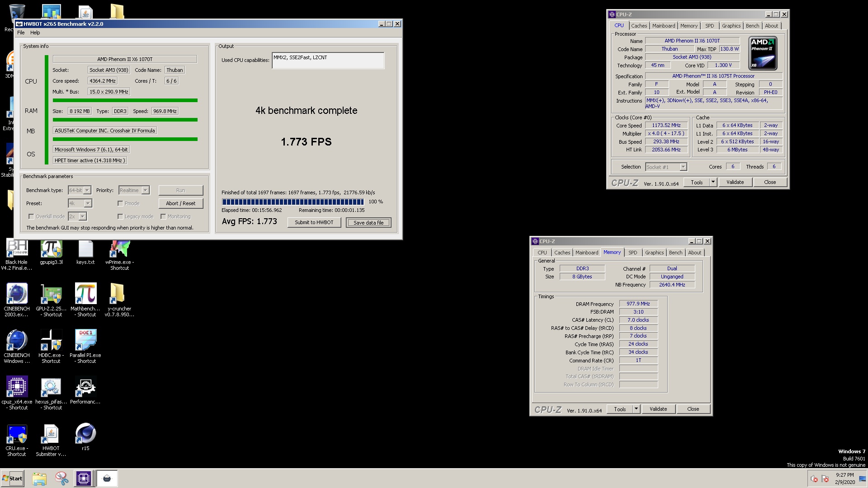The width and height of the screenshot is (868, 488).
Task: Switch to Caches tab in upper CPU-Z
Action: (639, 26)
